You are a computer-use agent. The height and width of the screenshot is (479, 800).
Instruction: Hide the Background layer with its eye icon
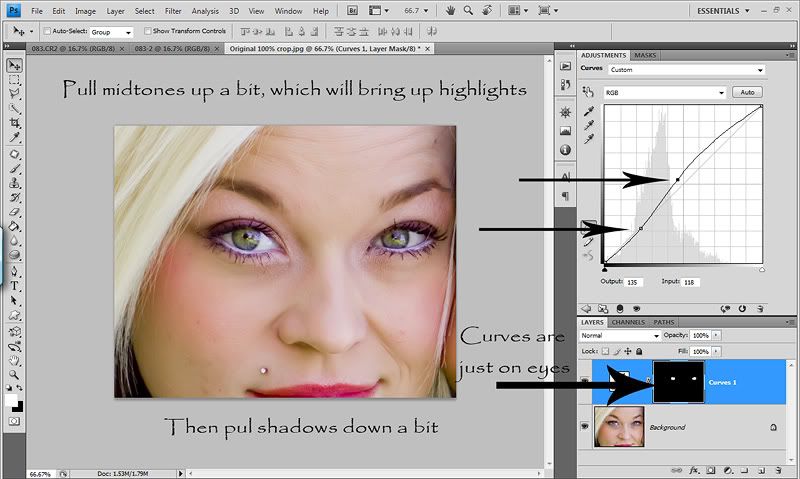(x=585, y=426)
